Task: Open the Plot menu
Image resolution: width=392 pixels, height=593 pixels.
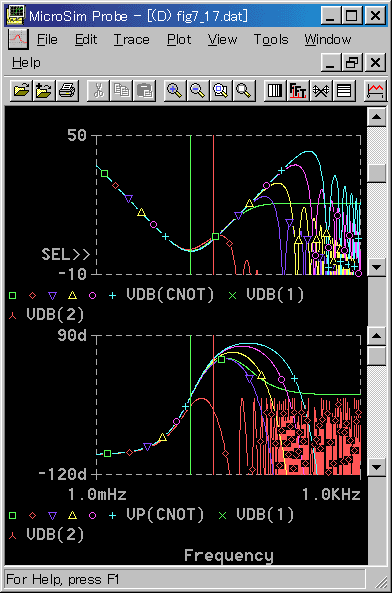Action: click(x=179, y=39)
